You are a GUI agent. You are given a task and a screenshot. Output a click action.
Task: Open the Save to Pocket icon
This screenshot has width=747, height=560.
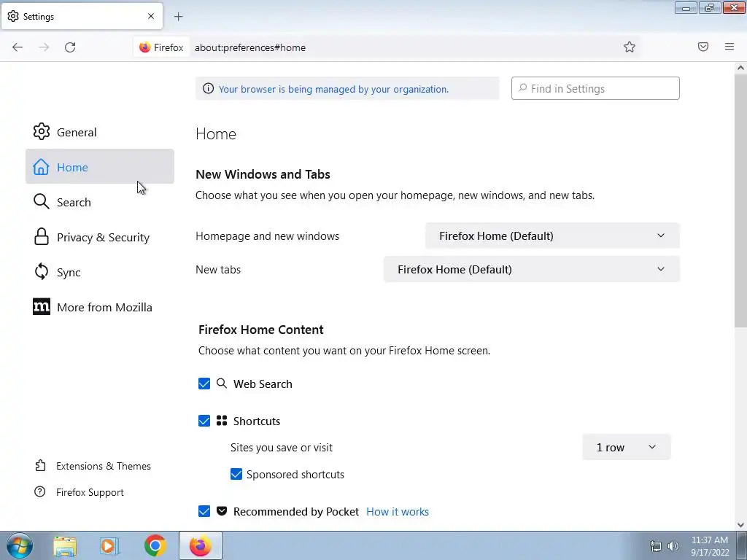[x=703, y=47]
